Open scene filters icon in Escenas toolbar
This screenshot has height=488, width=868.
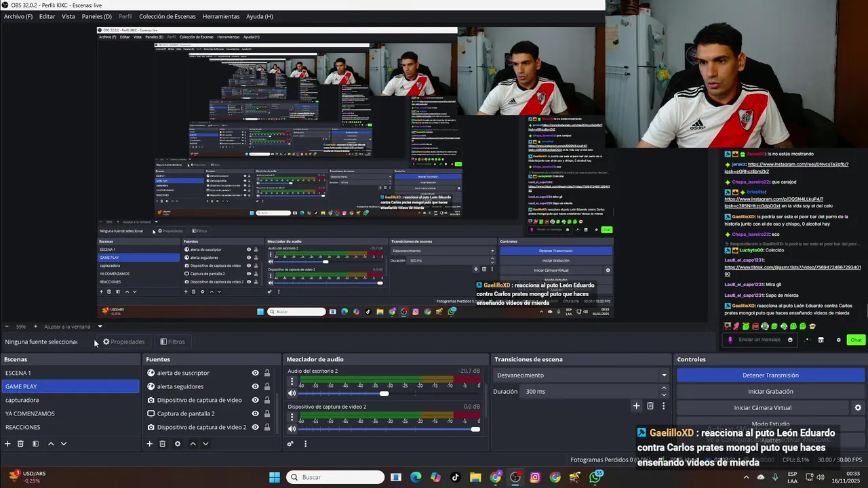click(x=35, y=444)
